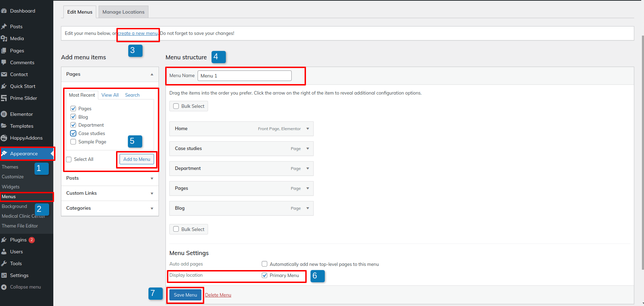Expand the Categories accordion panel

[152, 208]
